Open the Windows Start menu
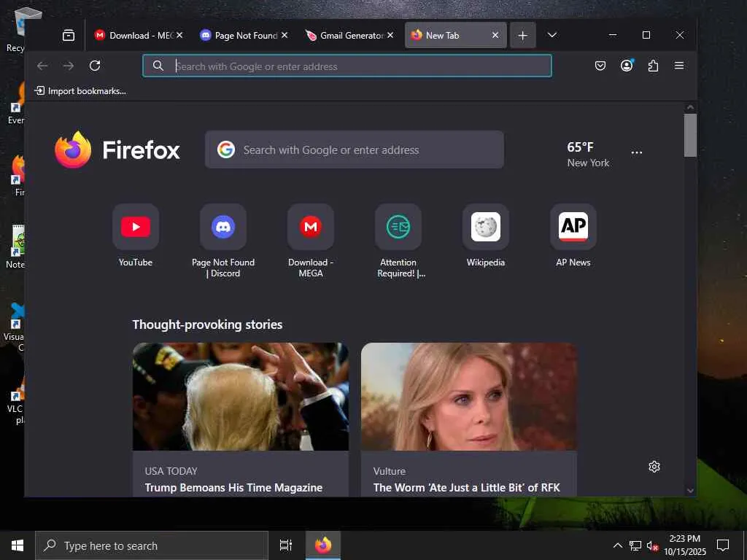This screenshot has width=747, height=560. point(18,545)
